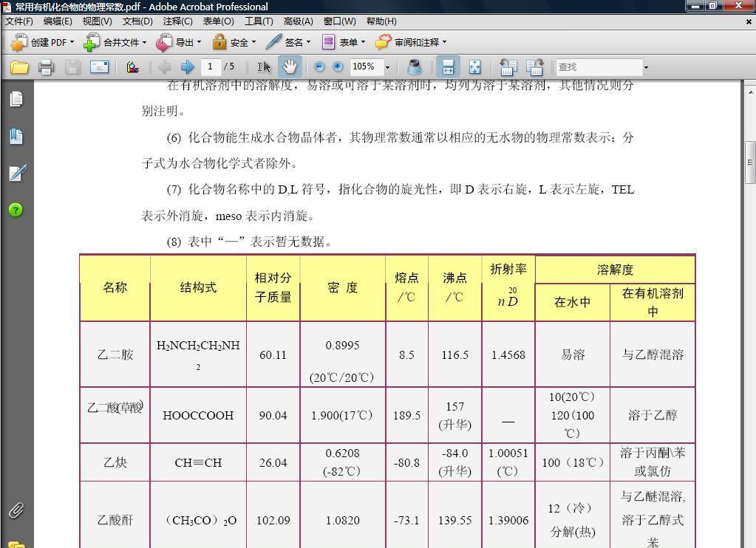Open the Help menu

(x=381, y=21)
